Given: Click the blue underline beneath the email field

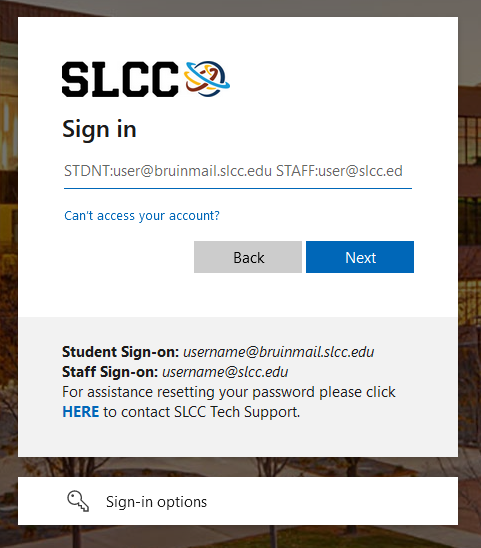Looking at the screenshot, I should (238, 188).
